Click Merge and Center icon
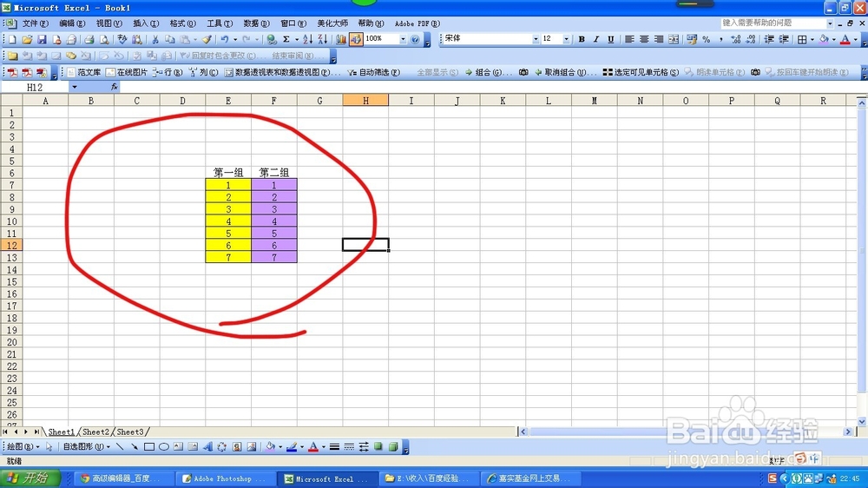Screen dimensions: 868x488 click(x=674, y=39)
